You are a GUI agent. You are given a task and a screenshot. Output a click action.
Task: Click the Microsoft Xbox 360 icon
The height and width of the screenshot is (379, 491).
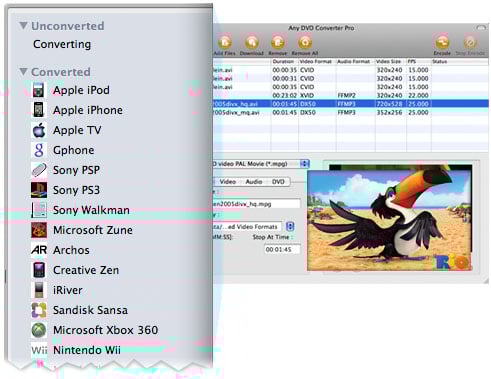point(39,330)
